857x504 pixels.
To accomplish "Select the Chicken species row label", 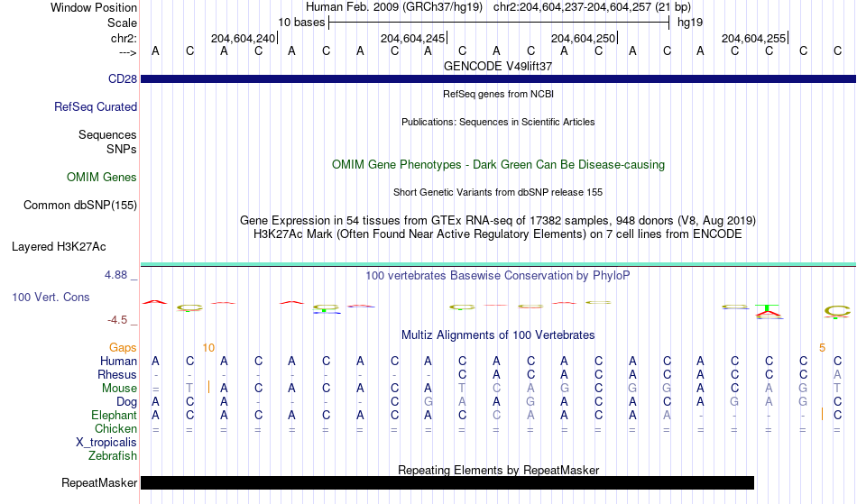I will (x=115, y=429).
